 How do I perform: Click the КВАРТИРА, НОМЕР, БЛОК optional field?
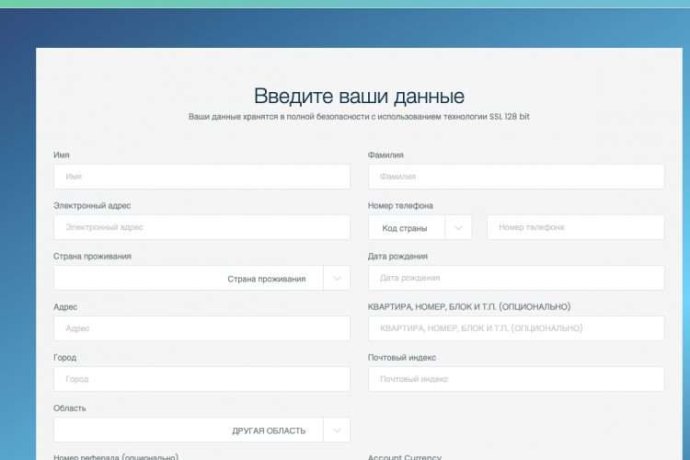pyautogui.click(x=516, y=328)
